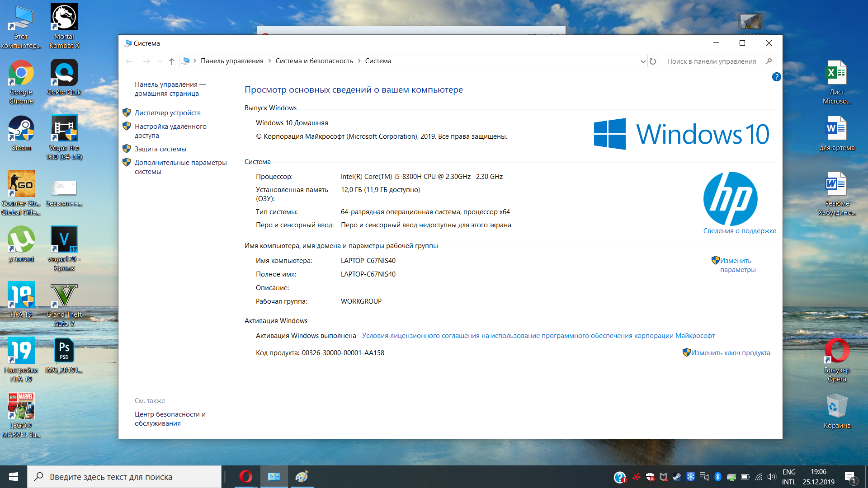The image size is (868, 488).
Task: Select Excel file Лист Microsoft icon
Action: (x=837, y=83)
